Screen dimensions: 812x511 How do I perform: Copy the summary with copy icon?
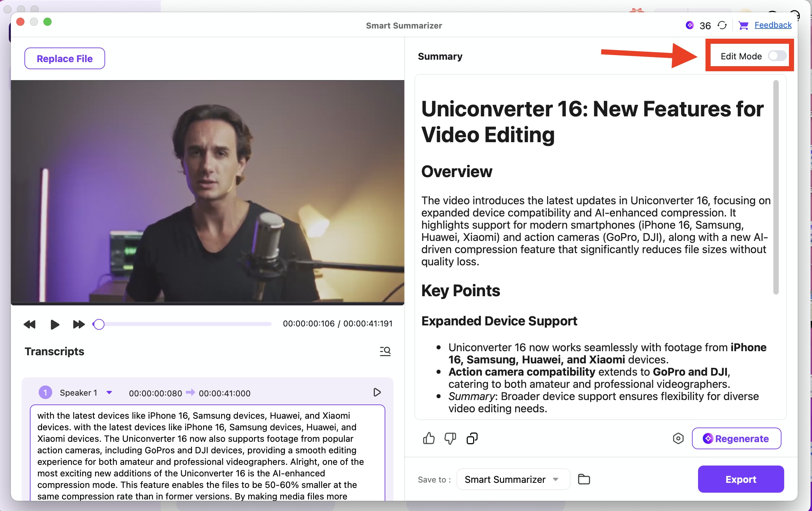point(472,438)
